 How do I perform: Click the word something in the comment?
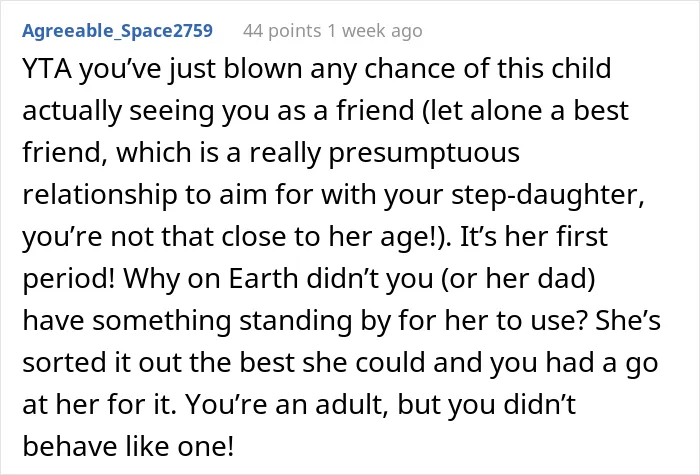click(x=162, y=321)
